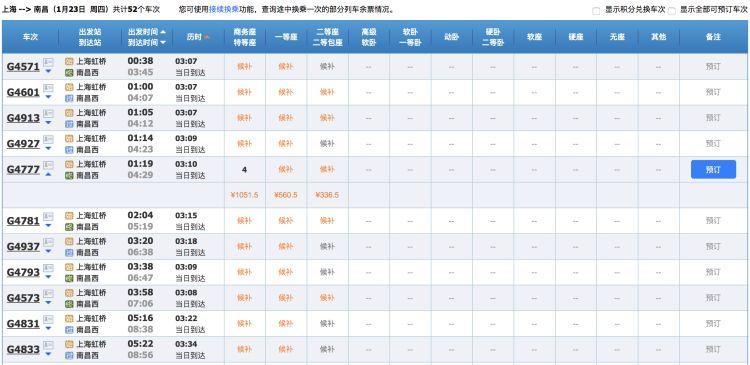Open stop-info card icon beside G4601
The width and height of the screenshot is (750, 365).
[x=48, y=88]
